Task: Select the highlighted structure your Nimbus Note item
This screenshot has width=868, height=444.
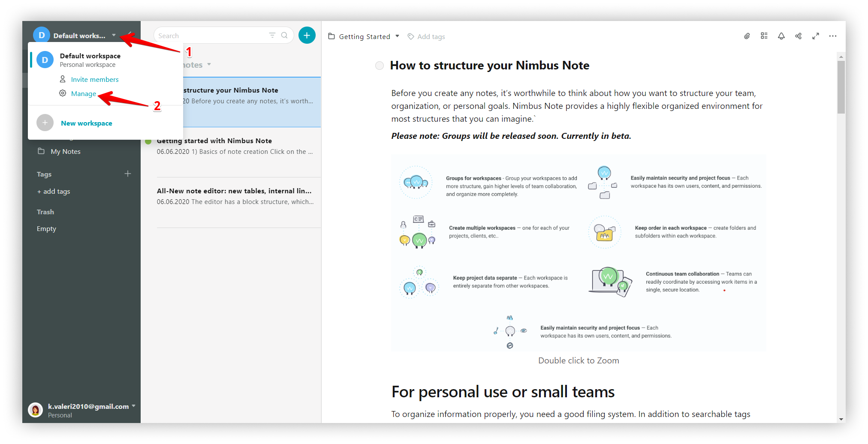Action: (252, 102)
